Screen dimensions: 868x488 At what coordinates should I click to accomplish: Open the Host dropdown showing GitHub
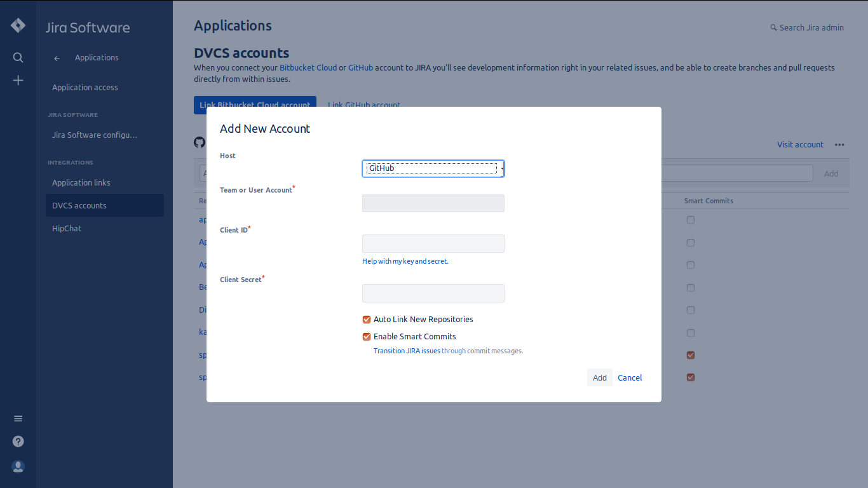point(433,168)
